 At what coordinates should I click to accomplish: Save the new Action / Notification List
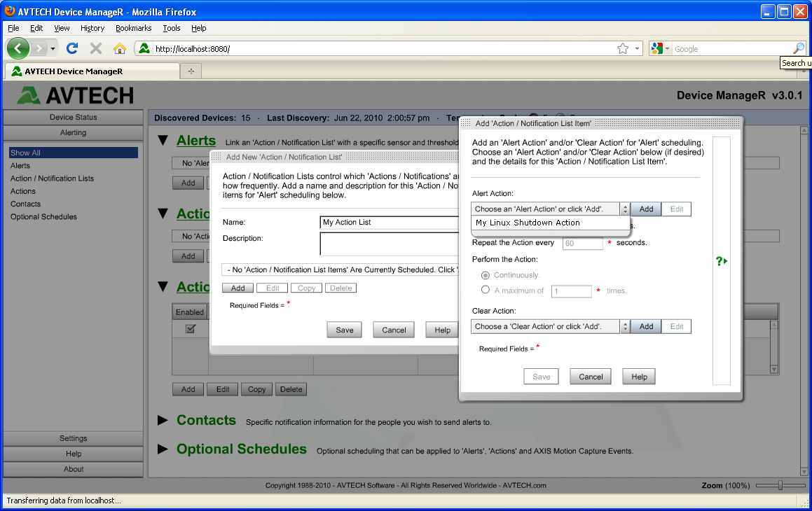(345, 330)
